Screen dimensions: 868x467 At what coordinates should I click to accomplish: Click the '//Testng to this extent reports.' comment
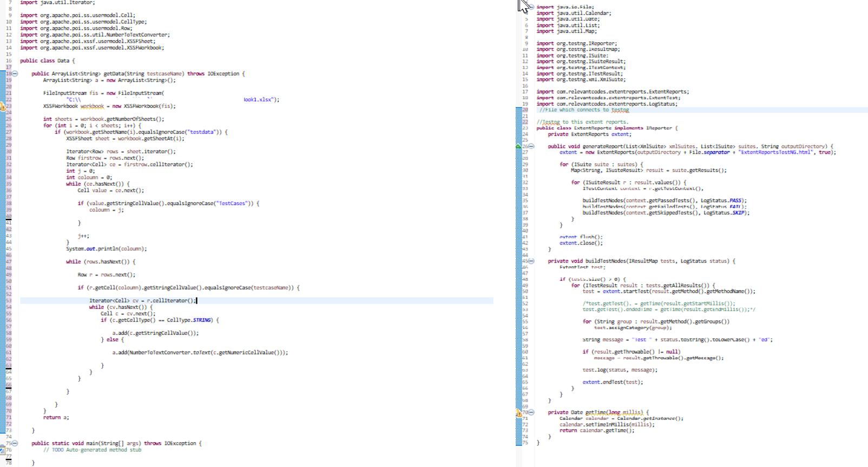582,122
